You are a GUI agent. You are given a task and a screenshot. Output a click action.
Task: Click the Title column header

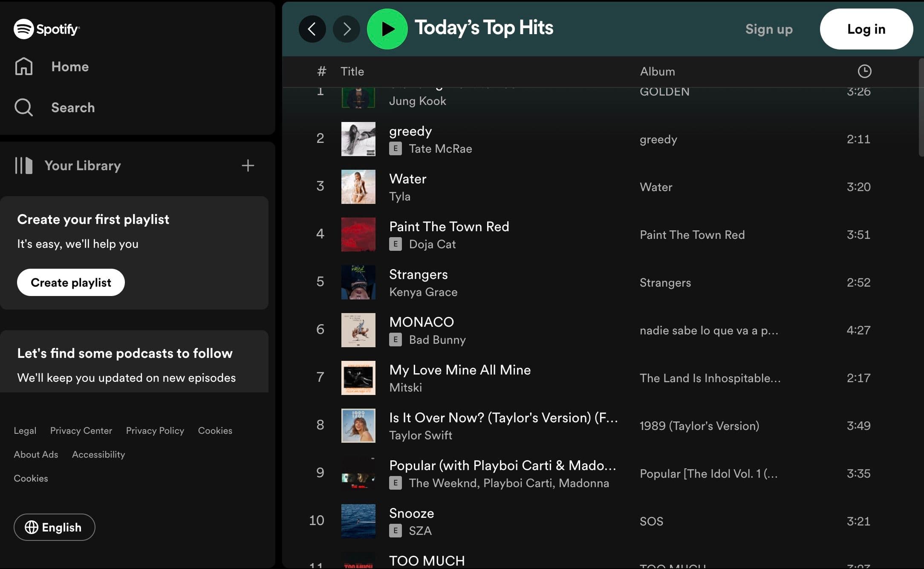point(352,71)
